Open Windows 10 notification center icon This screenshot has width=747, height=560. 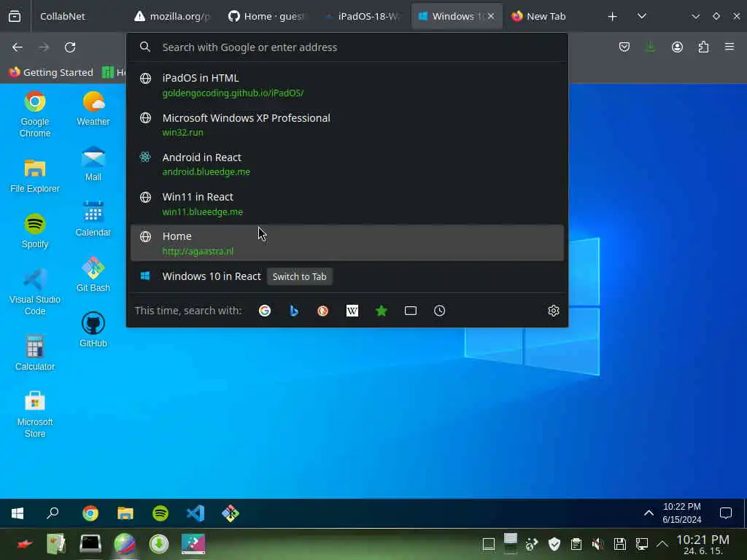click(726, 513)
